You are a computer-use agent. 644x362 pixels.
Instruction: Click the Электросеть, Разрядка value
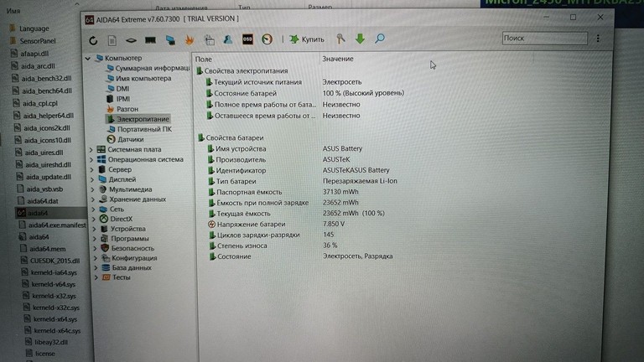358,256
